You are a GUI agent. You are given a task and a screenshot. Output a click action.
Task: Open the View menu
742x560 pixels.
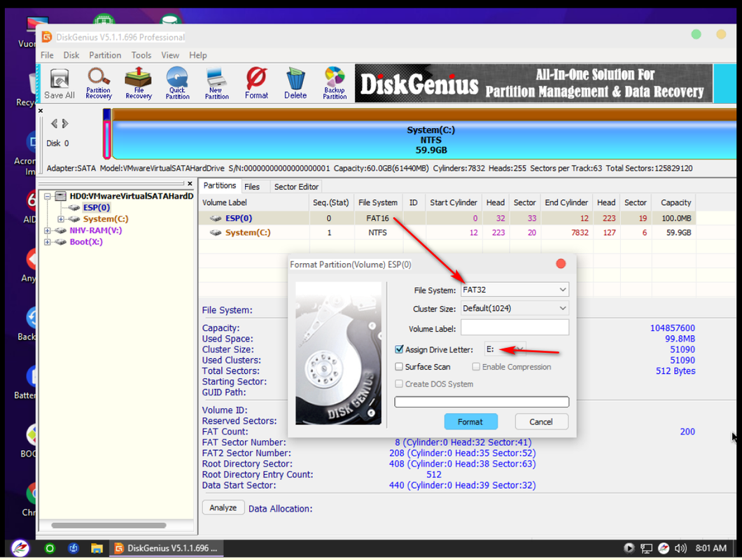pyautogui.click(x=170, y=55)
